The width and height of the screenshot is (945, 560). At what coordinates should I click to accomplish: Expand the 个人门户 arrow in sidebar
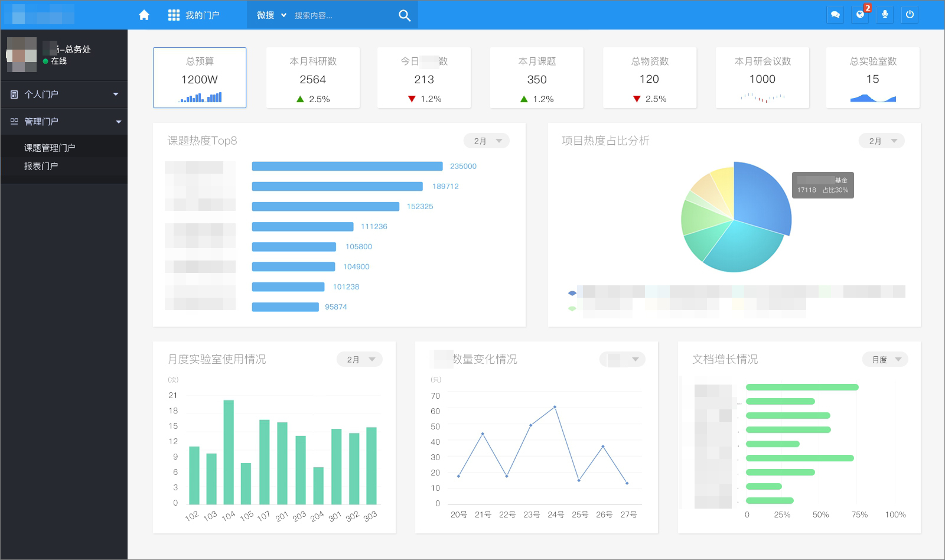[116, 95]
